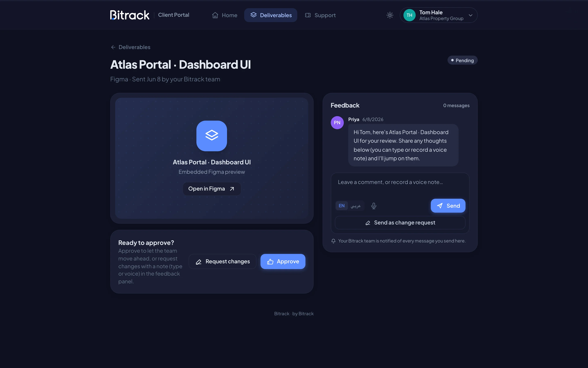This screenshot has width=588, height=368.
Task: Click Priya's message bubble
Action: click(403, 145)
